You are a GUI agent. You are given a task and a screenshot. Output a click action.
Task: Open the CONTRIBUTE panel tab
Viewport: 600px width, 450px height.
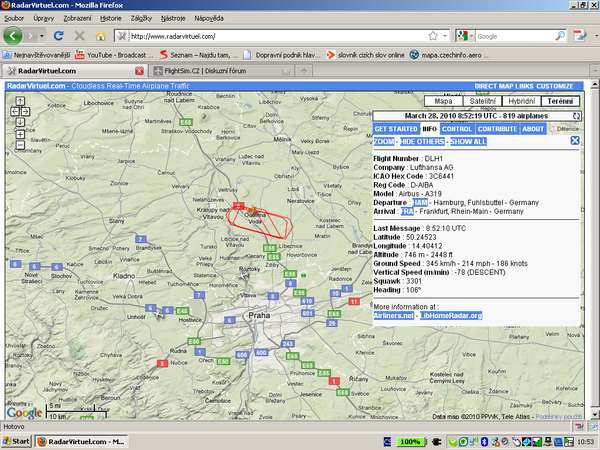497,129
